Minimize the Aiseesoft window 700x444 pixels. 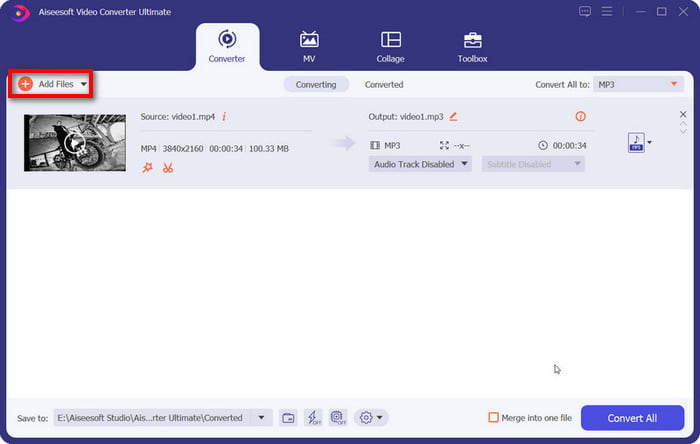coord(641,12)
